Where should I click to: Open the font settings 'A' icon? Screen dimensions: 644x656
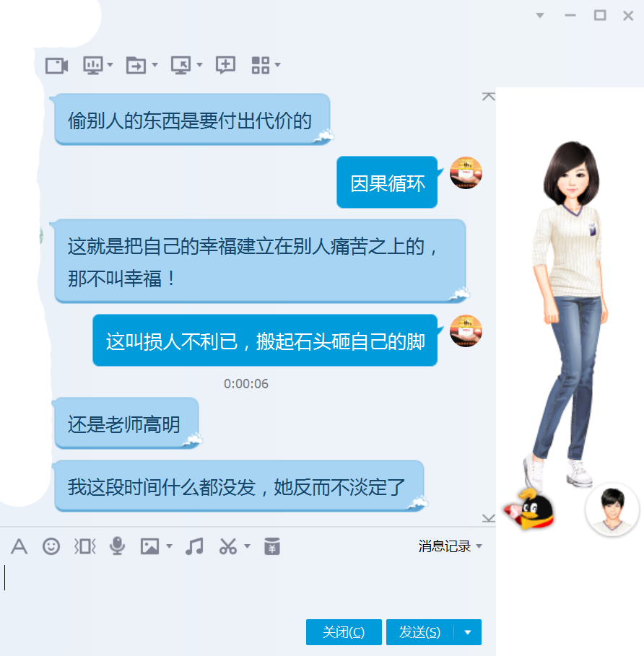19,547
